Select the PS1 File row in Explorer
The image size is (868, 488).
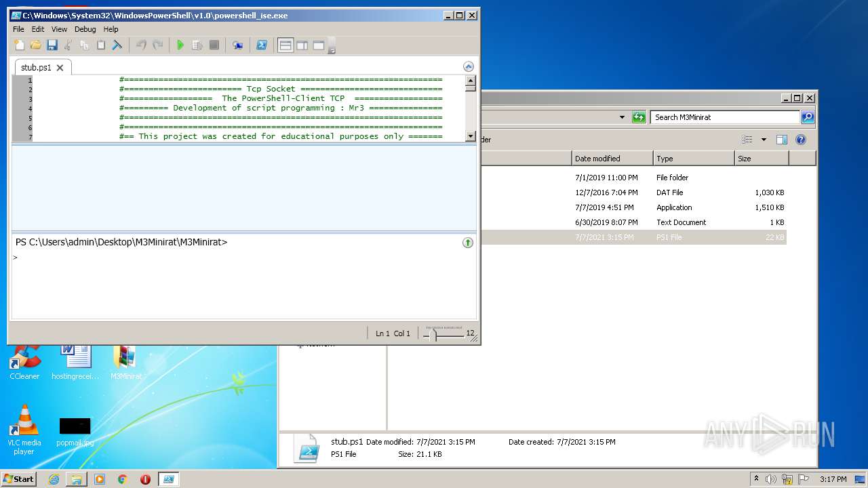coord(634,237)
